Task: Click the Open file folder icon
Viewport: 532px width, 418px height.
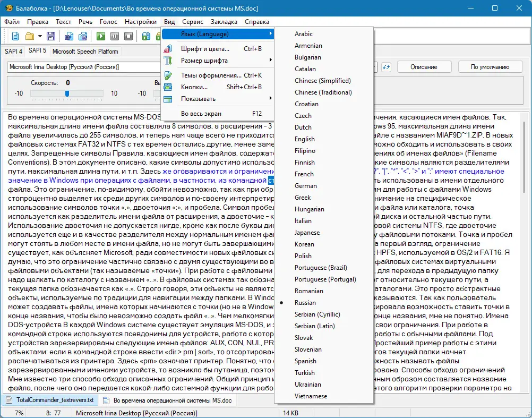Action: (x=29, y=36)
